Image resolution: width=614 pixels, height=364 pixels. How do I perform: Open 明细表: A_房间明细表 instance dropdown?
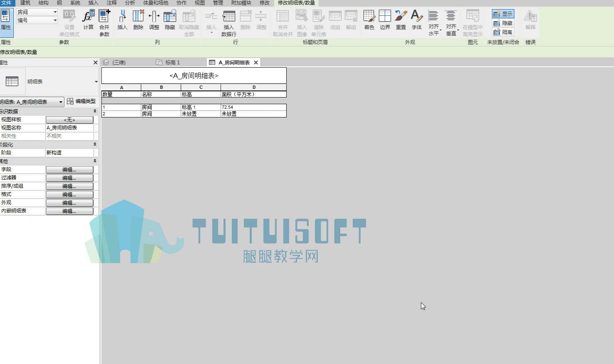[x=32, y=102]
